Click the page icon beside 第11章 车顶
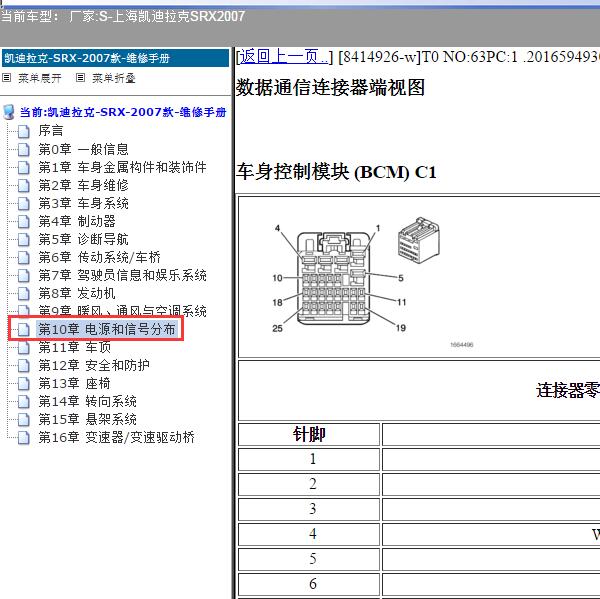 click(24, 348)
